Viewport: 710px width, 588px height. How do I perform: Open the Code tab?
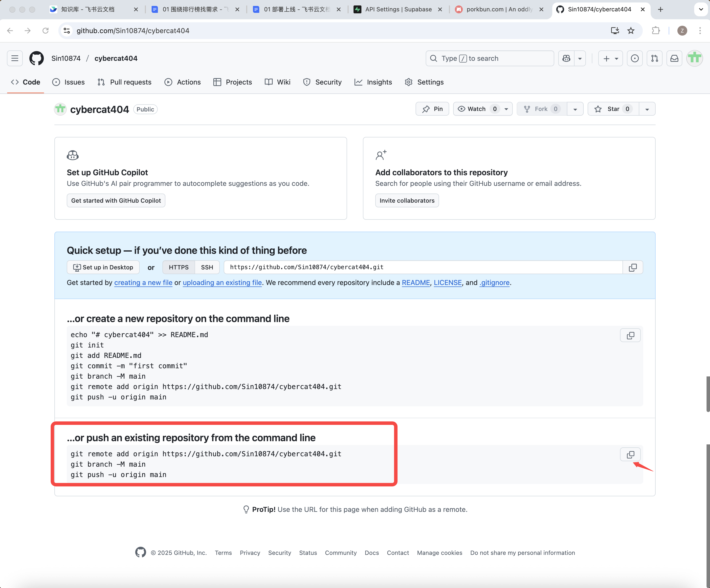25,82
